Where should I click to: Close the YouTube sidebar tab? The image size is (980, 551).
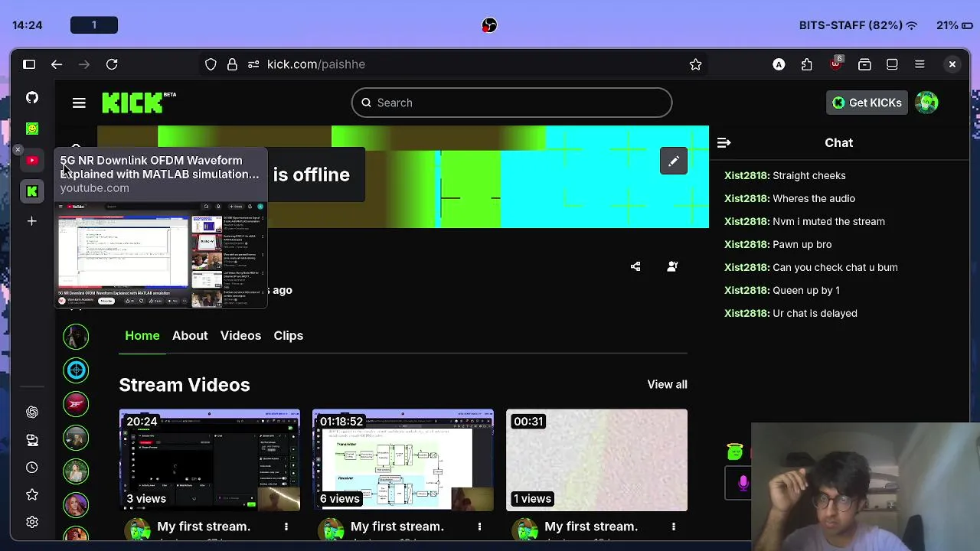(18, 150)
